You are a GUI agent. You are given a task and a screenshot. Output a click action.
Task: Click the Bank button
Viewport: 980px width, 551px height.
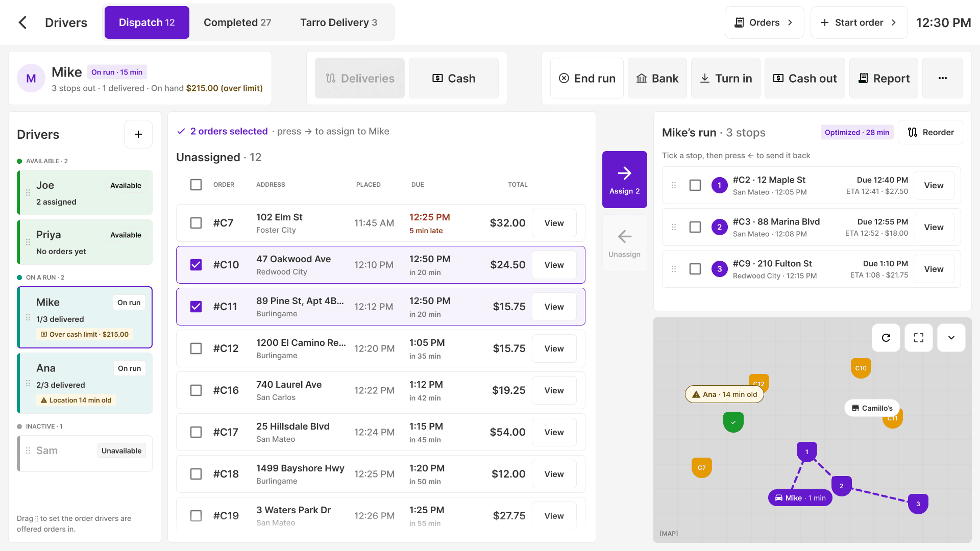click(x=657, y=78)
